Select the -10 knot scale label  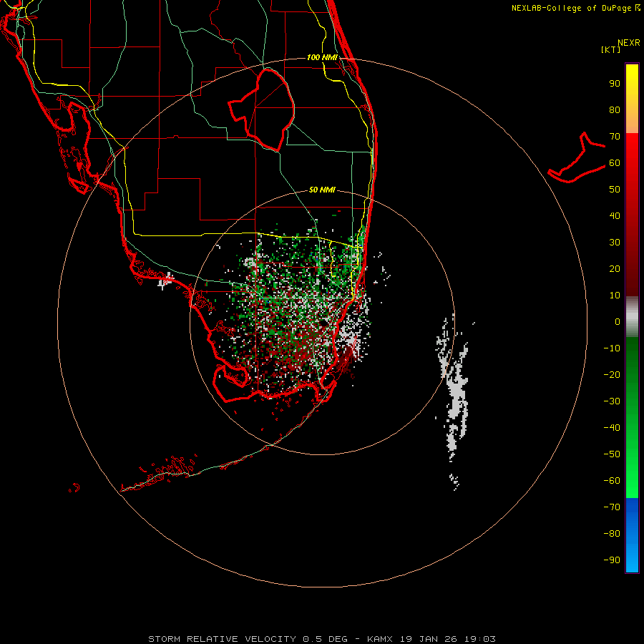612,348
